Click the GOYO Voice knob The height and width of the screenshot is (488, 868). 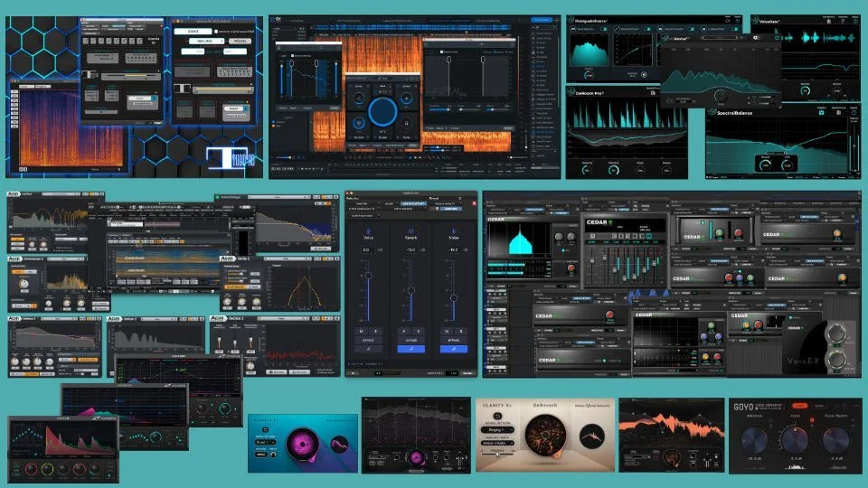tap(795, 440)
